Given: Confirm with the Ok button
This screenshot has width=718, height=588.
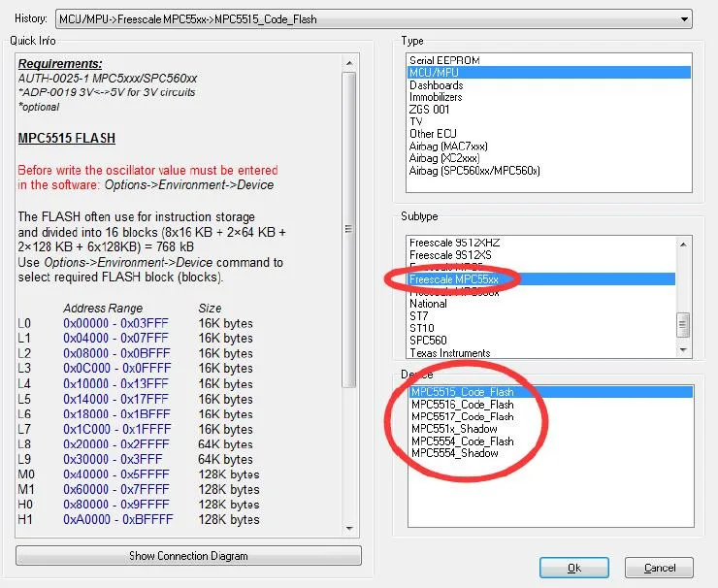Looking at the screenshot, I should (574, 568).
